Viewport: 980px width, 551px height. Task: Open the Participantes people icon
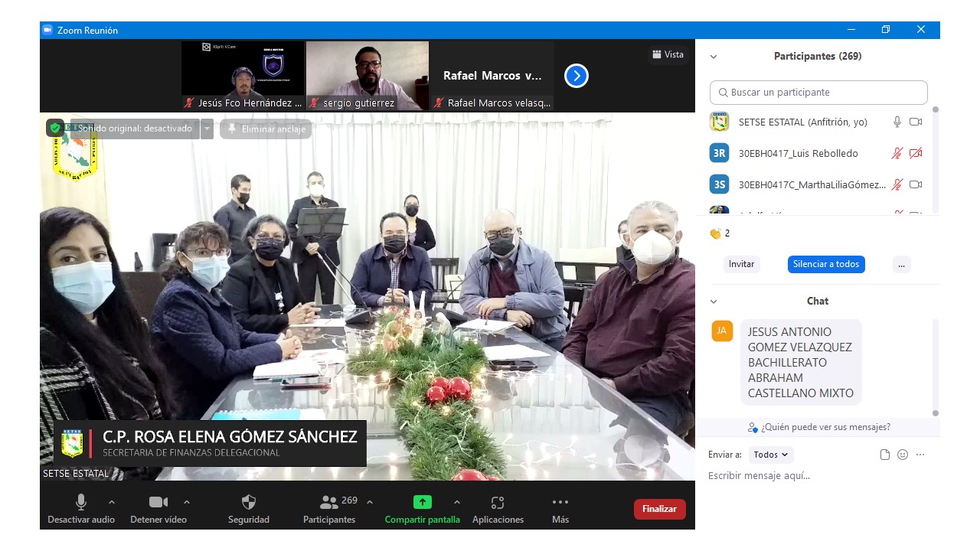(329, 502)
